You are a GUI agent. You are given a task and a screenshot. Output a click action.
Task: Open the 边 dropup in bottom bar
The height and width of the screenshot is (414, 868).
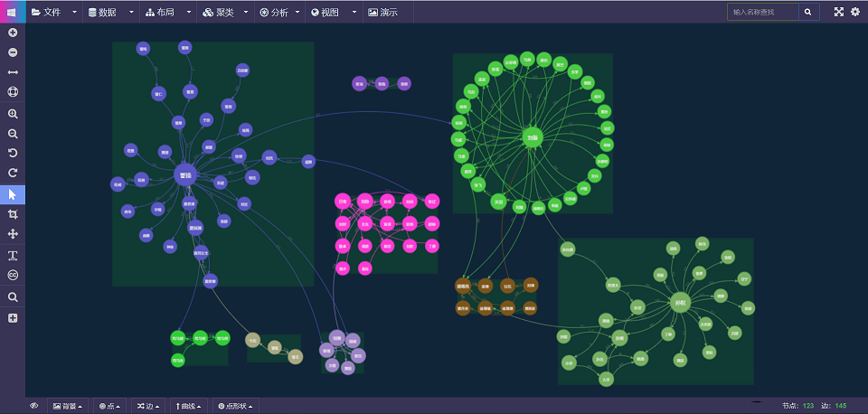[x=148, y=406]
